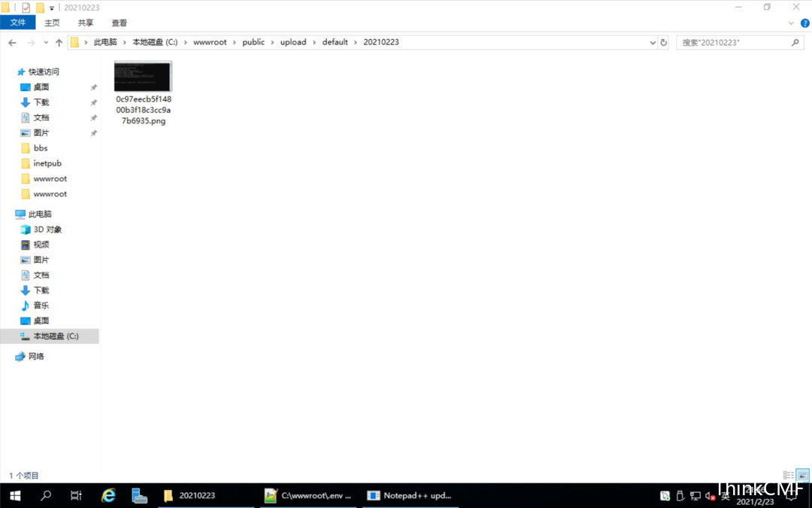Open the bbs folder in sidebar
This screenshot has height=508, width=812.
coord(41,148)
